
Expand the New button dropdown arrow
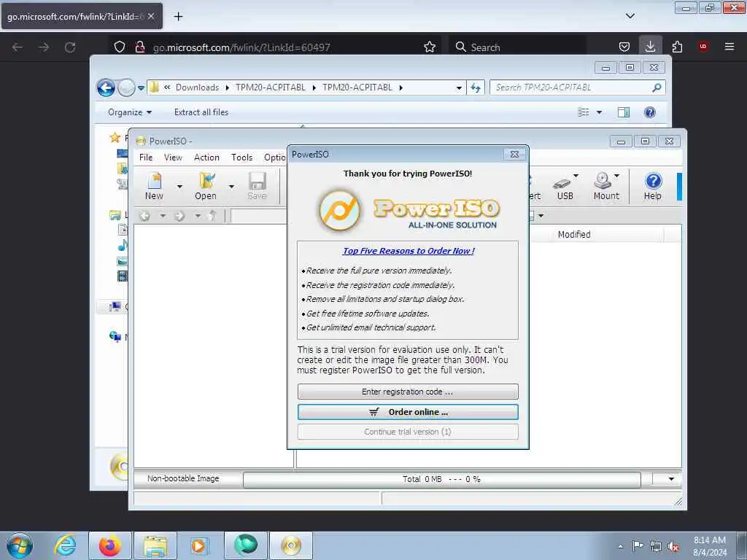point(179,186)
